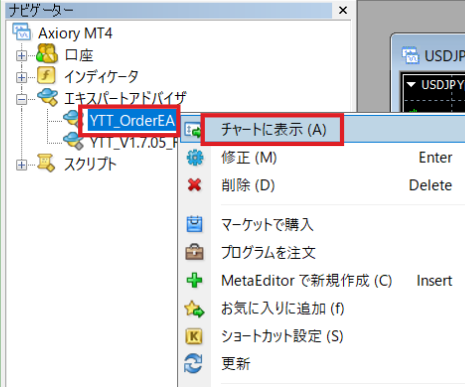Screen dimensions: 465x387
Task: Select the インディケータ tree item
Action: click(101, 77)
